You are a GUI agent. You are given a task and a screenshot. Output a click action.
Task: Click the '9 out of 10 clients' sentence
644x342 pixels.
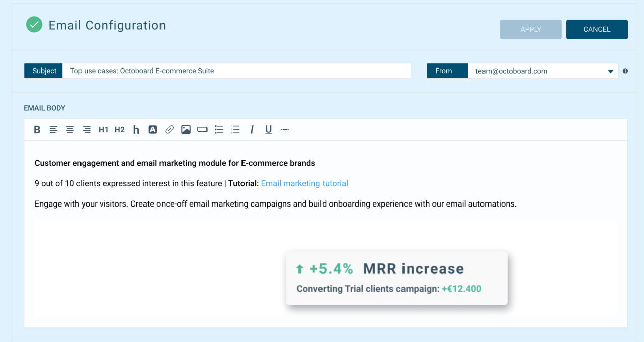[x=128, y=183]
